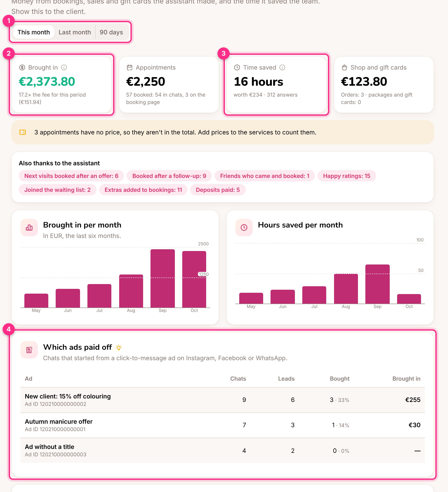Click the €2,373.80 Brought in total

[x=47, y=82]
